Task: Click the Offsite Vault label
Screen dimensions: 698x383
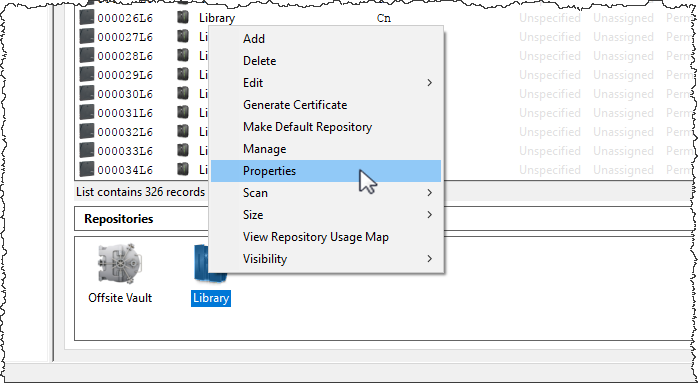Action: pos(120,297)
